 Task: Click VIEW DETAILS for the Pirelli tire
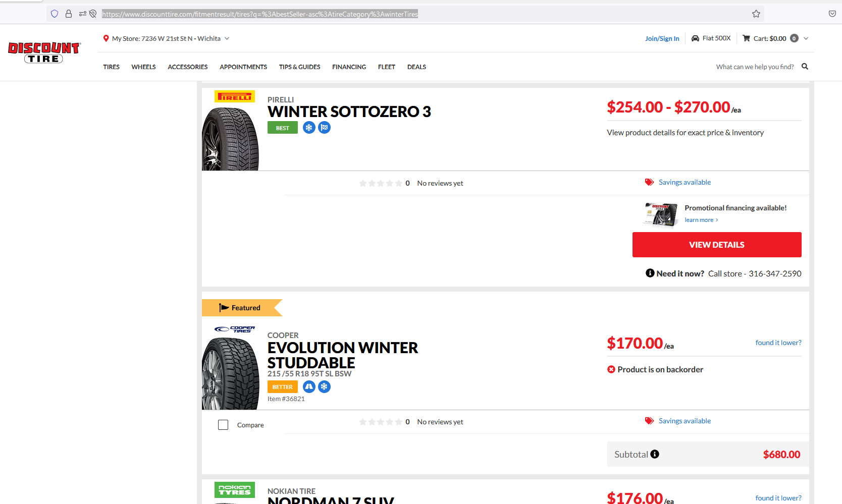click(x=716, y=244)
